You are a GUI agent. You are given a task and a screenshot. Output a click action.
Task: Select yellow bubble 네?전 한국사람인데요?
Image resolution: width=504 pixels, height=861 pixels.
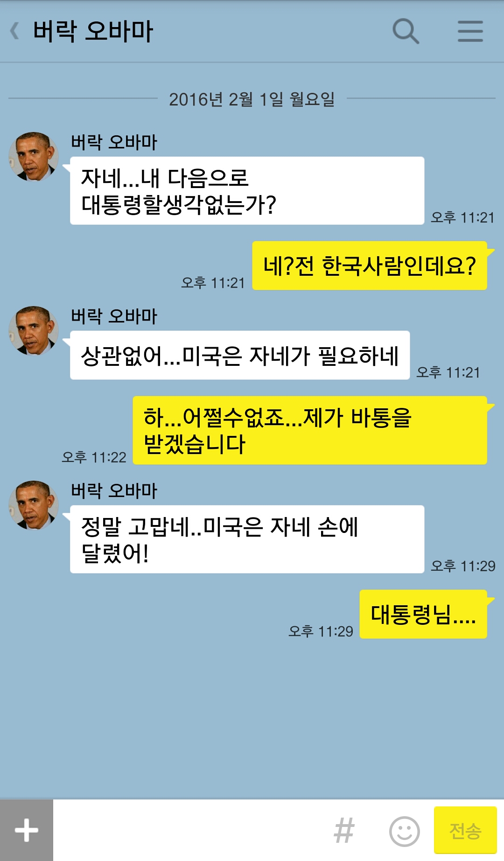(x=370, y=266)
